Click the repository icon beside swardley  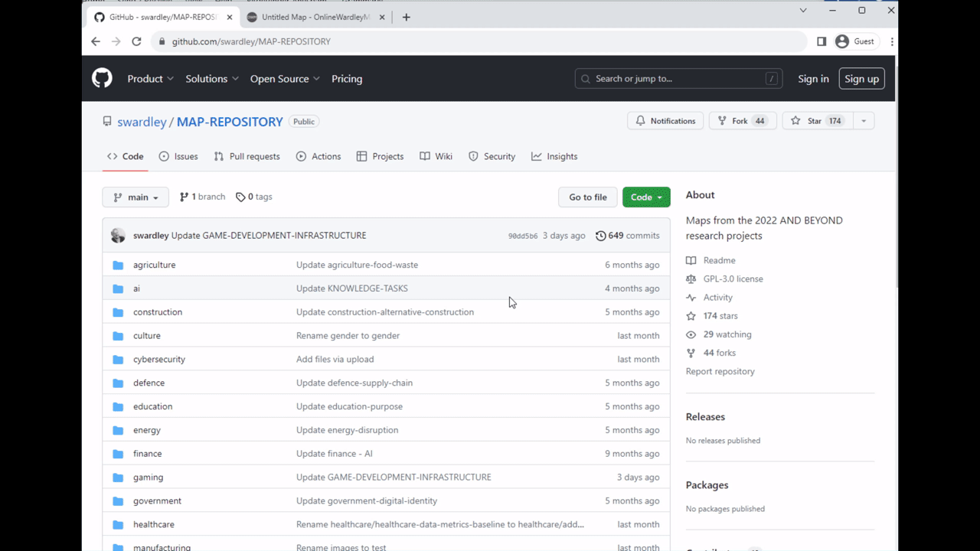108,122
